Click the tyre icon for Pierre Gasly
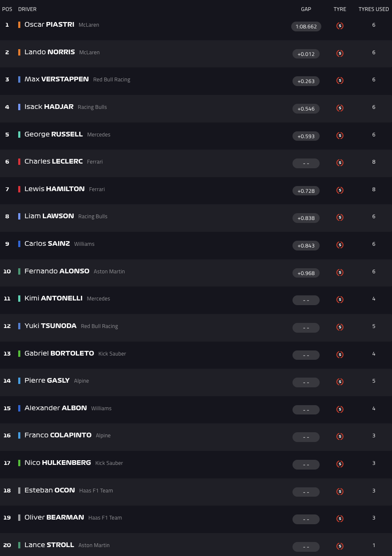The height and width of the screenshot is (556, 392). (x=340, y=382)
